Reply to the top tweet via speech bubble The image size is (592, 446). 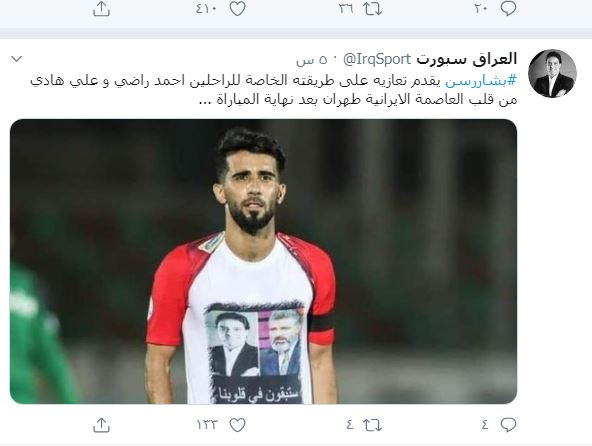pos(508,9)
